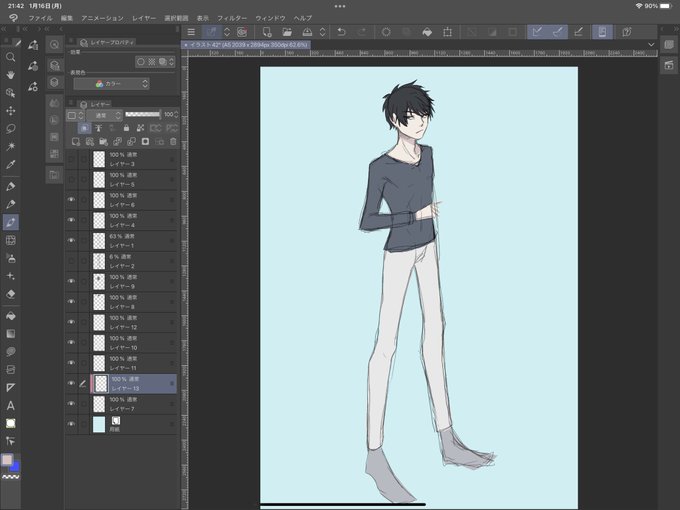680x510 pixels.
Task: Select the Hand move tool
Action: 10,75
